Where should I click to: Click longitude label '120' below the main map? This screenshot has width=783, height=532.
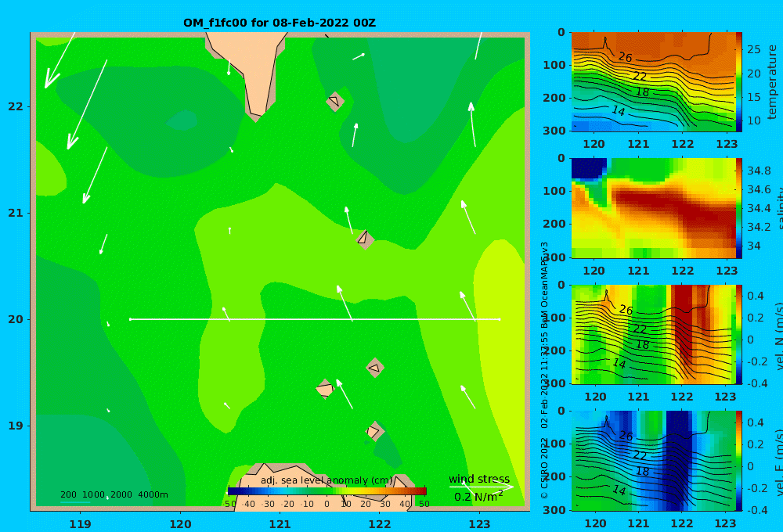180,524
